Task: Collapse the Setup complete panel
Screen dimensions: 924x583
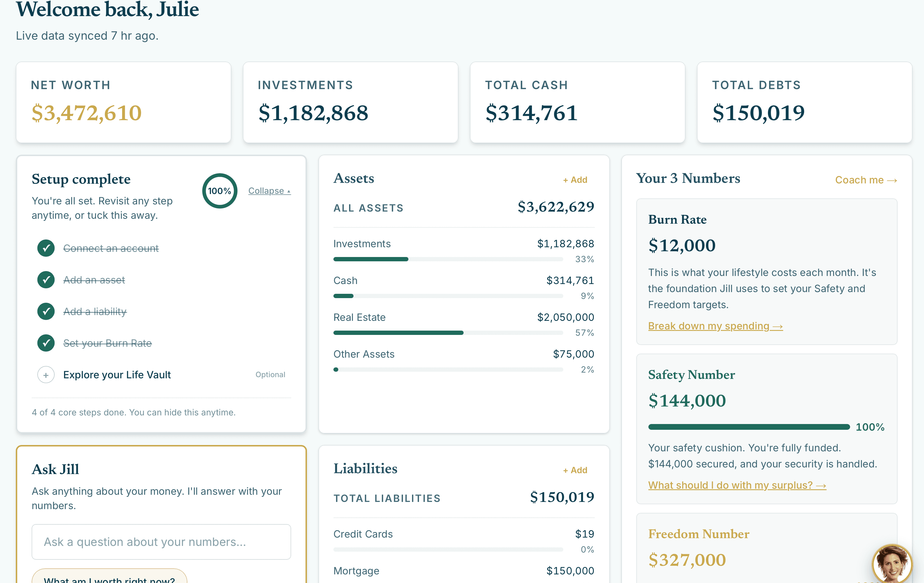Action: tap(269, 191)
